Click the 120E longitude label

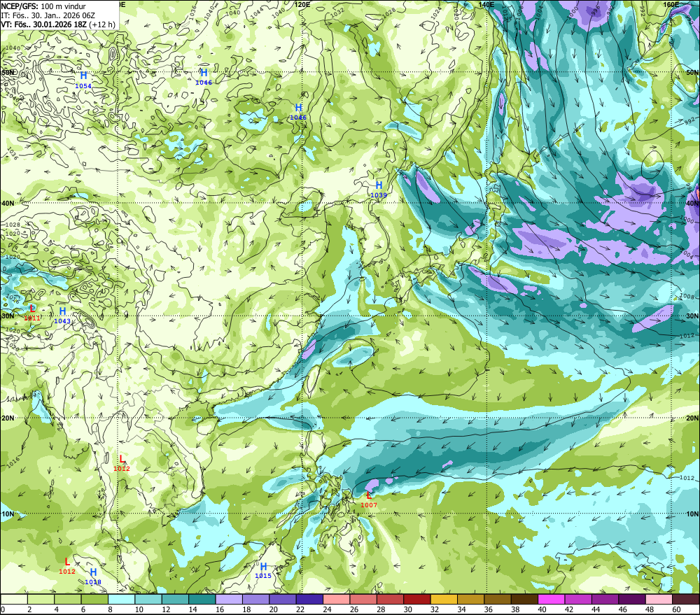tap(302, 4)
